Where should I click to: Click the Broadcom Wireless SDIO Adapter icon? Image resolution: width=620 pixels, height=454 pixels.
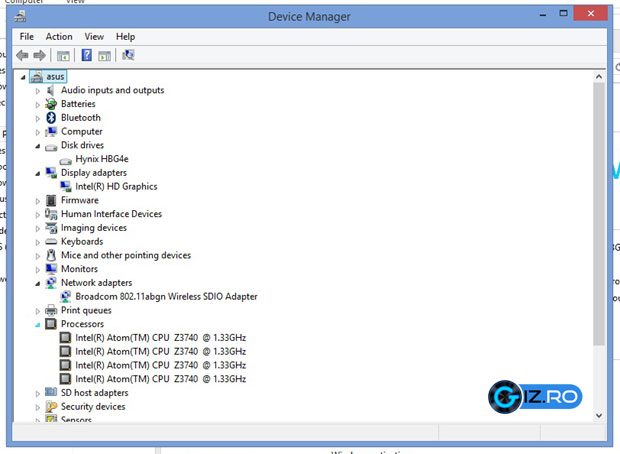click(x=66, y=296)
